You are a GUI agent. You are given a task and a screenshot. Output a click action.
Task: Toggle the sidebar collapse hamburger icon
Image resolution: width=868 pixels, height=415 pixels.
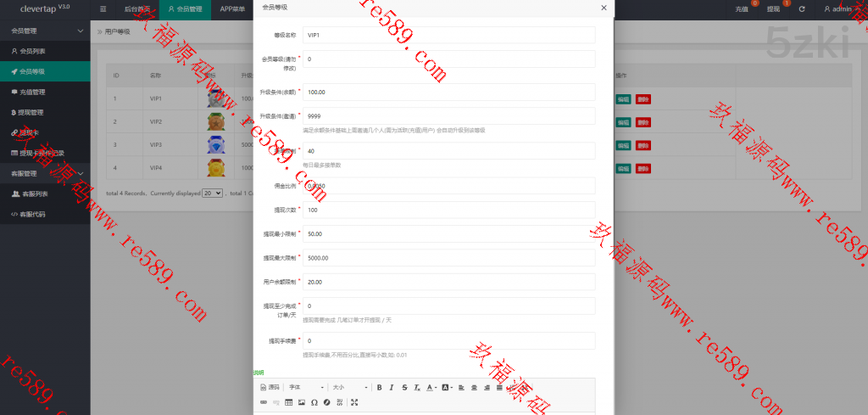point(103,9)
